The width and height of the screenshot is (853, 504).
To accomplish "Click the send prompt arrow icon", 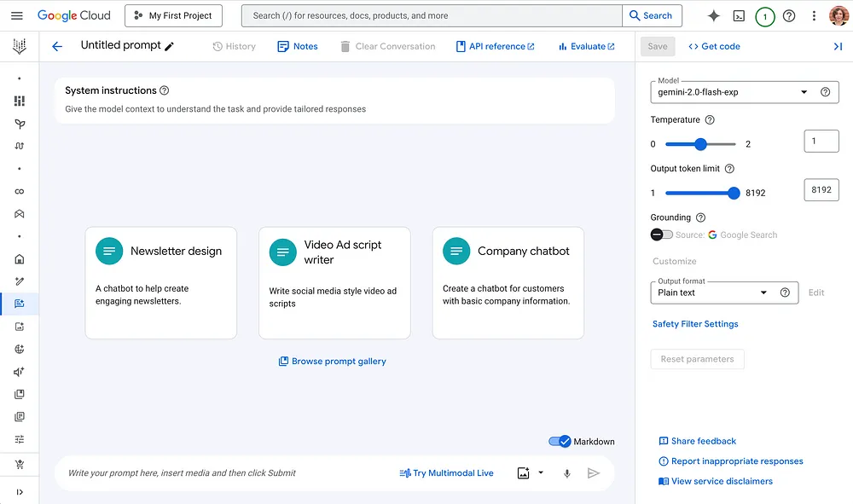I will [594, 473].
